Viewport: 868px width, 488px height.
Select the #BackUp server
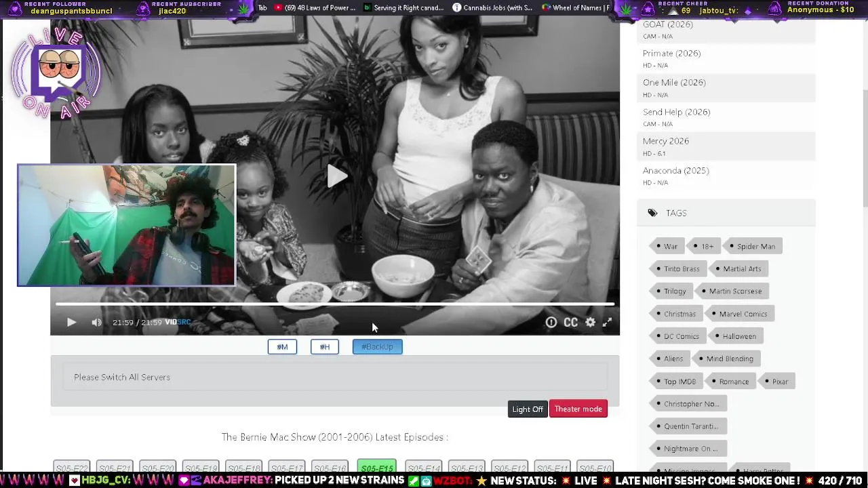[377, 347]
